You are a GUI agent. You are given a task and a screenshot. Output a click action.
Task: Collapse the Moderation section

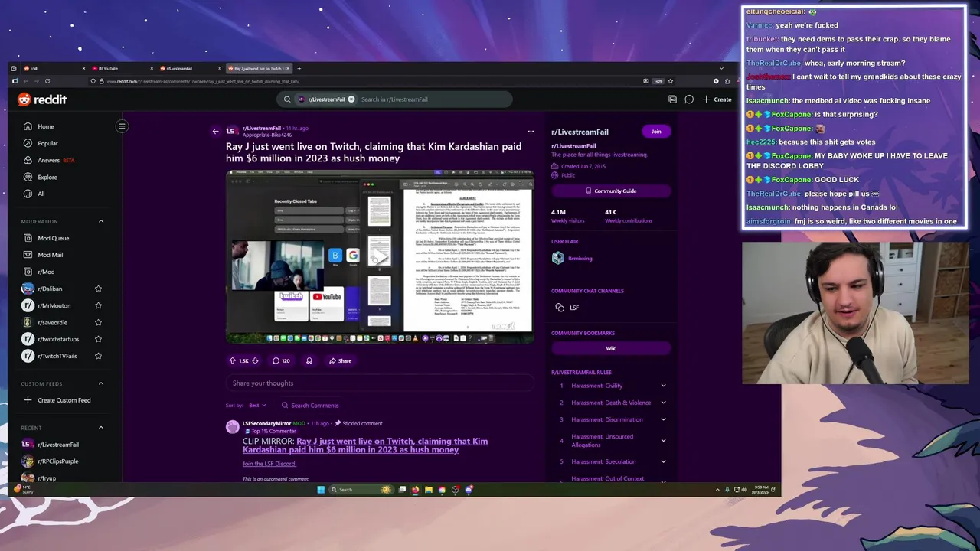click(x=100, y=221)
